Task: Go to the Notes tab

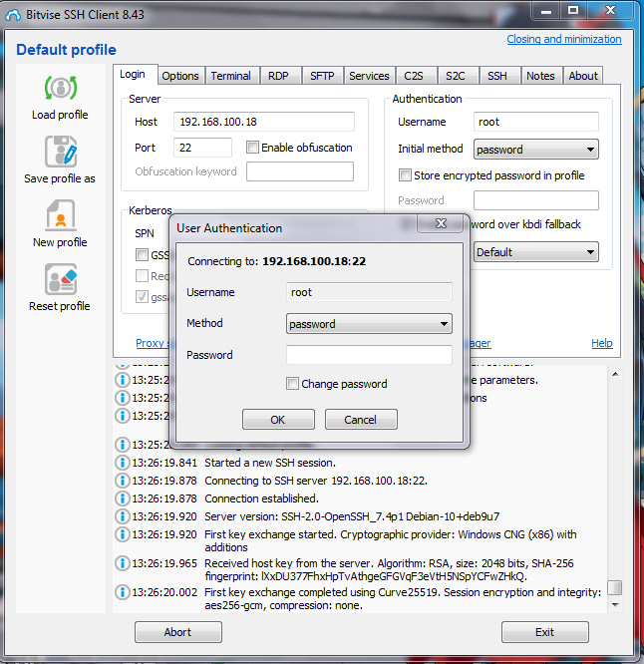Action: click(540, 76)
